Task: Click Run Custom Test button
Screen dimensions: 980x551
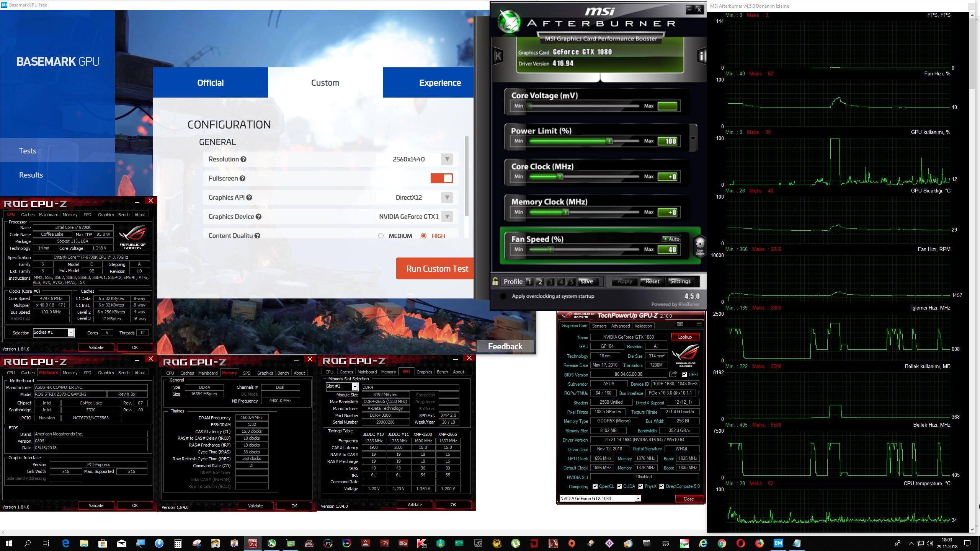Action: pyautogui.click(x=435, y=269)
